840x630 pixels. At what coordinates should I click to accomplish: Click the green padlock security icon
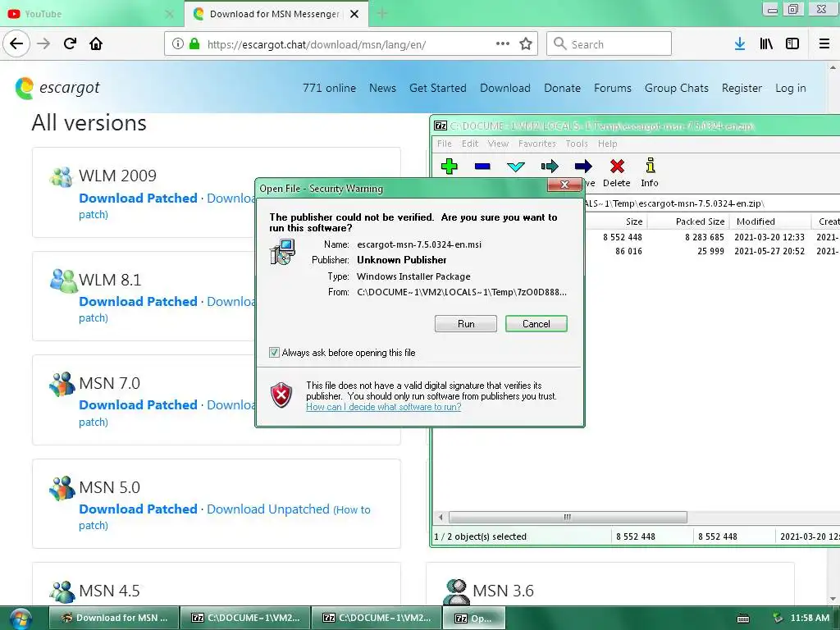click(x=194, y=43)
